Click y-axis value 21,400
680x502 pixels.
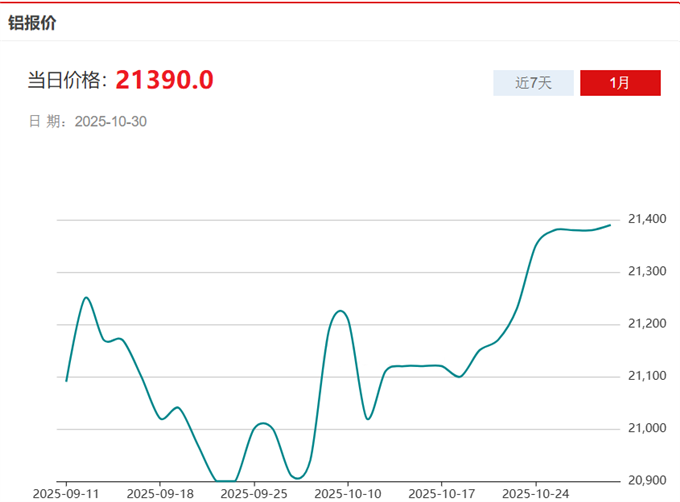coord(645,219)
